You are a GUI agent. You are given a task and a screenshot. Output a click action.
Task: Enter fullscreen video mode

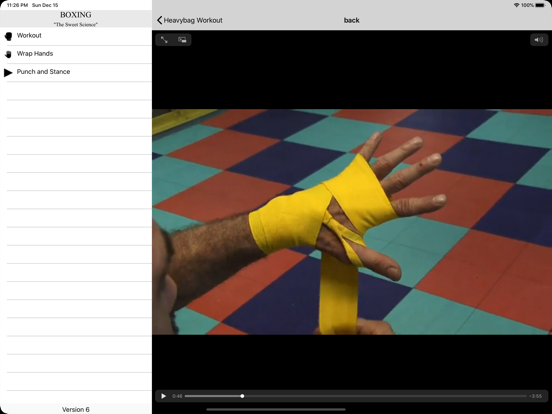164,40
